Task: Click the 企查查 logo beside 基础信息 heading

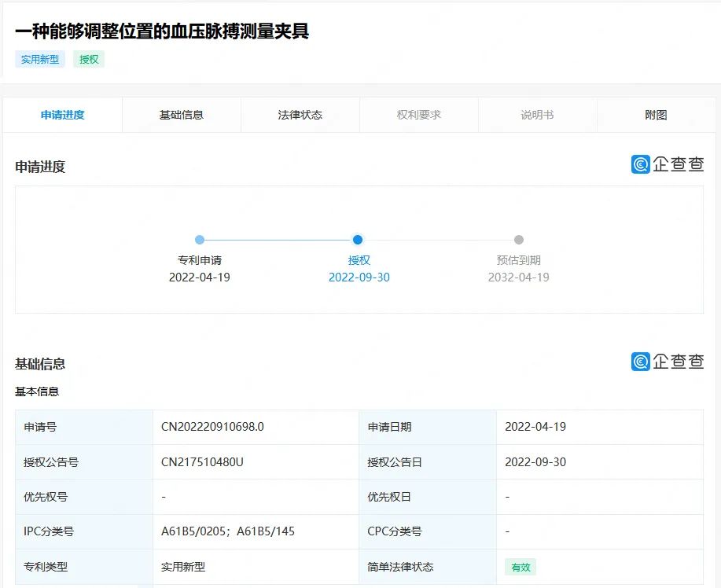Action: (x=668, y=362)
